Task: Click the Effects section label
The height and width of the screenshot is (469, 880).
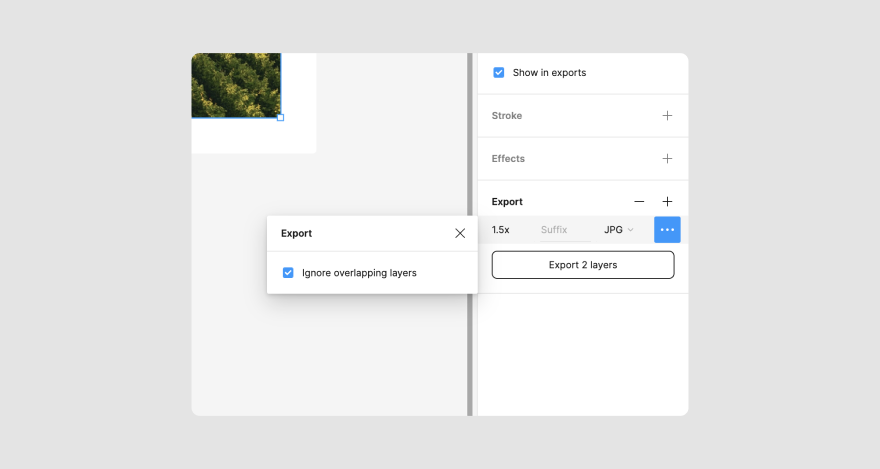Action: point(508,159)
